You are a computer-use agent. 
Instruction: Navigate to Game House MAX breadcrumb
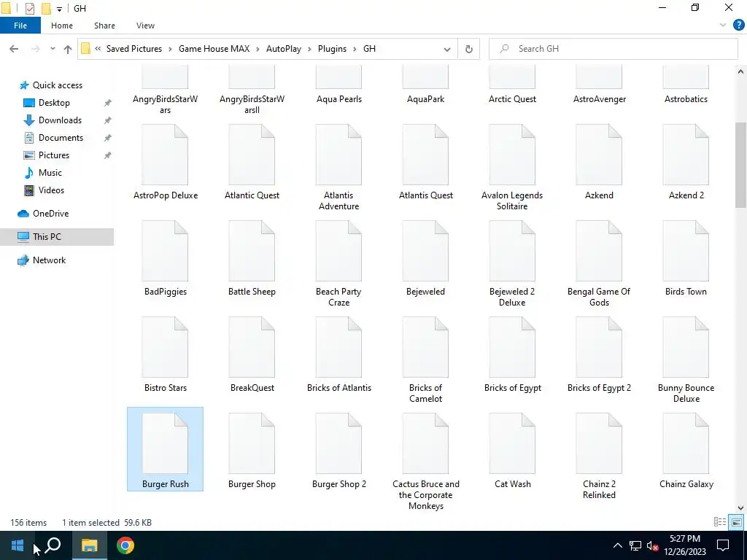click(214, 49)
